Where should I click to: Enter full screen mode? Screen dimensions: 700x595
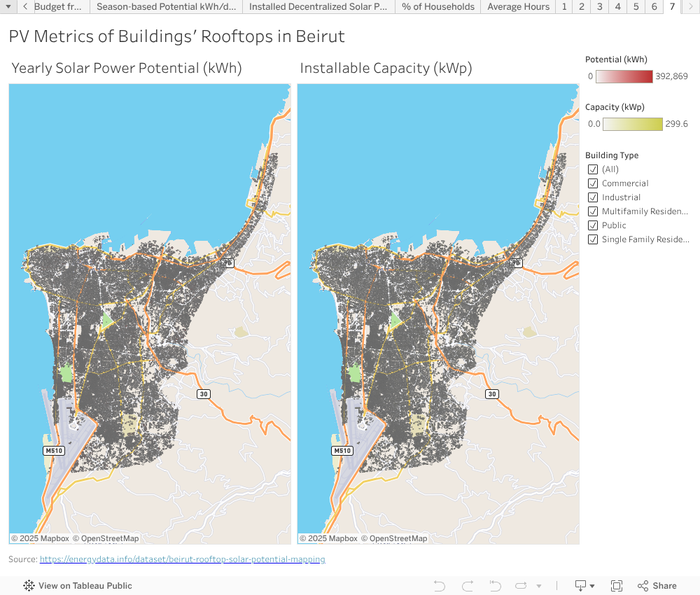tap(617, 586)
